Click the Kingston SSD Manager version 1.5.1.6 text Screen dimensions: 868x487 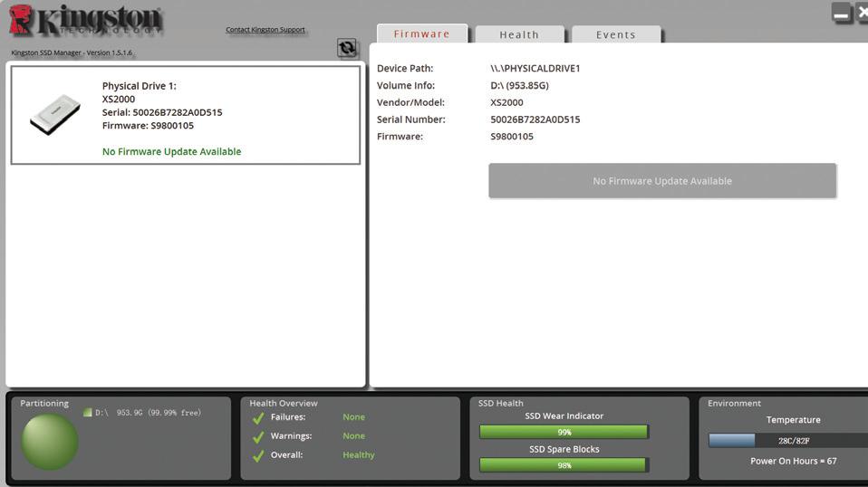(72, 53)
